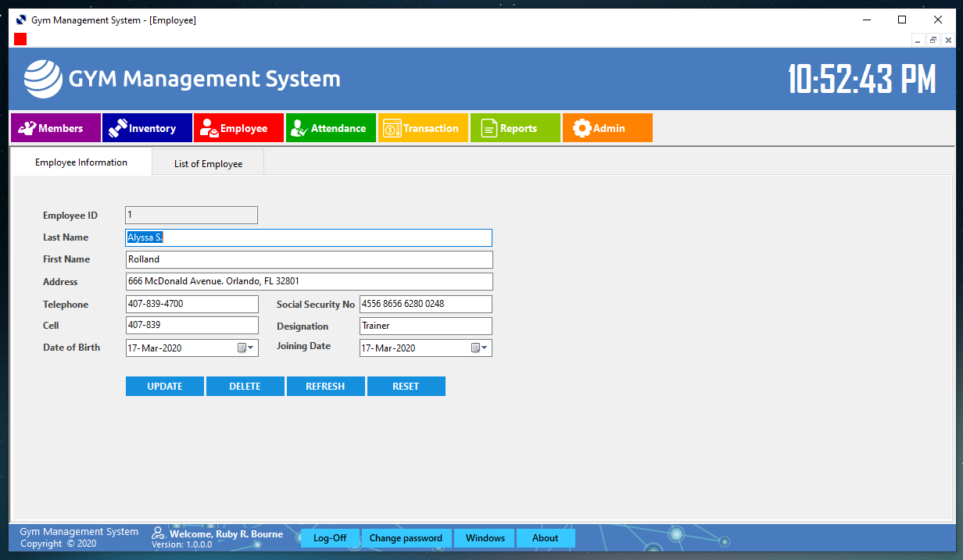Click the Log-Off button
Viewport: 963px width, 560px height.
tap(330, 538)
